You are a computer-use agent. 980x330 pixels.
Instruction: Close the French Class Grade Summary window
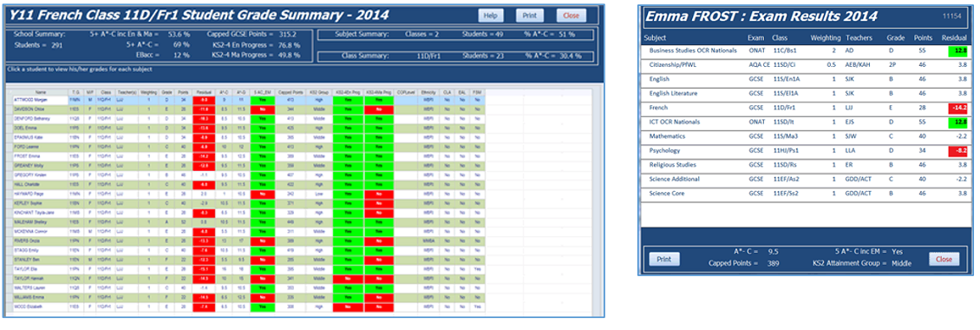coord(571,16)
